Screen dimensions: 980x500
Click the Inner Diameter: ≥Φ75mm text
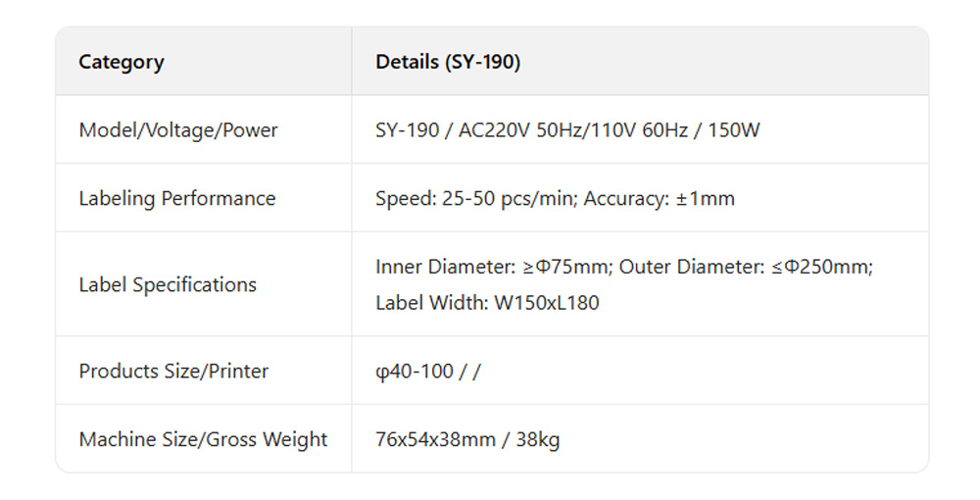pyautogui.click(x=493, y=266)
